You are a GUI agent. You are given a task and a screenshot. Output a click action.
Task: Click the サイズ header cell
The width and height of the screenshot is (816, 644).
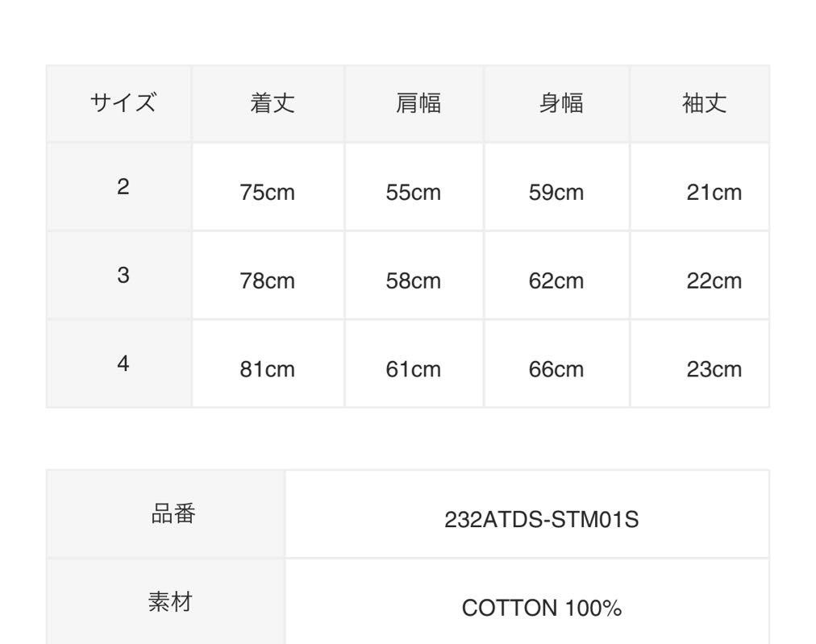pyautogui.click(x=119, y=103)
